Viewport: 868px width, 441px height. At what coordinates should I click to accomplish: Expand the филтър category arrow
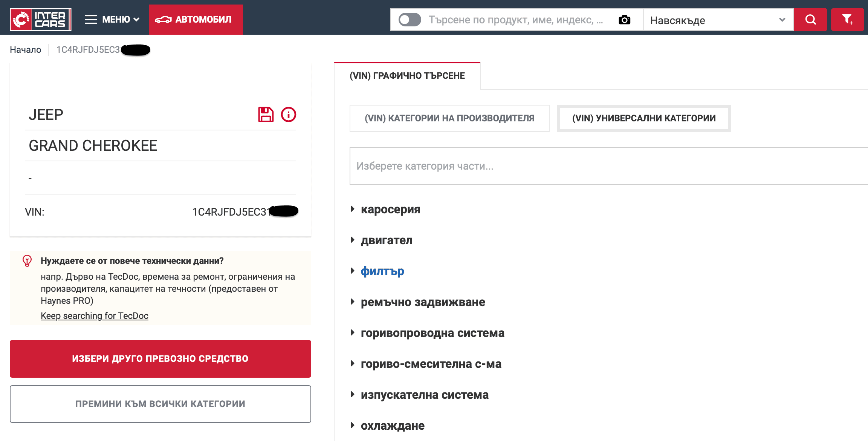353,271
